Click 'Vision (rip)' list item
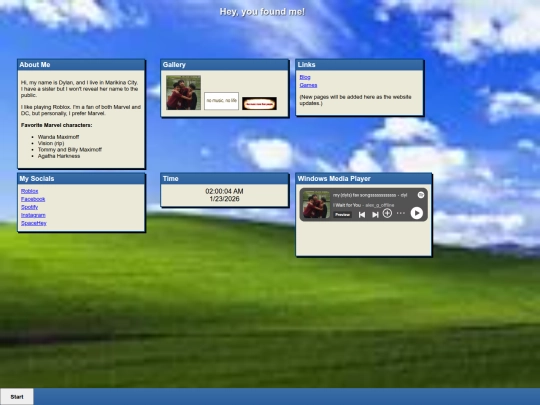This screenshot has width=540, height=405. pyautogui.click(x=51, y=143)
